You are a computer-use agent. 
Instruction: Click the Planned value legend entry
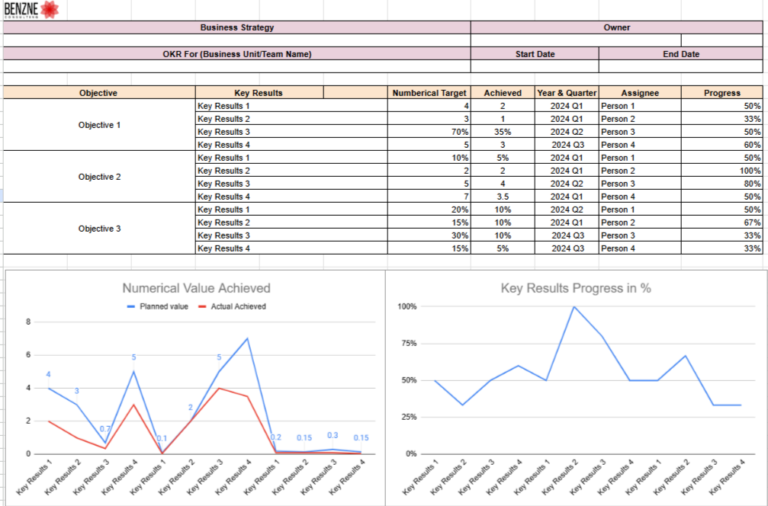158,306
